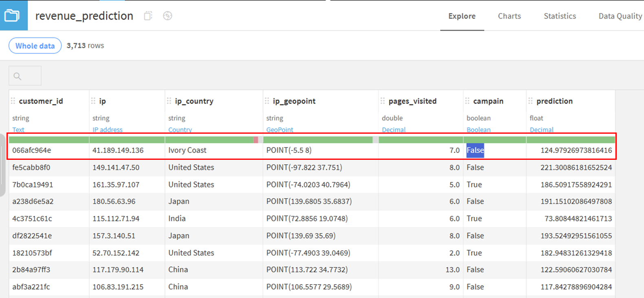Image resolution: width=644 pixels, height=298 pixels.
Task: Click the campain column handle icon
Action: pyautogui.click(x=467, y=101)
